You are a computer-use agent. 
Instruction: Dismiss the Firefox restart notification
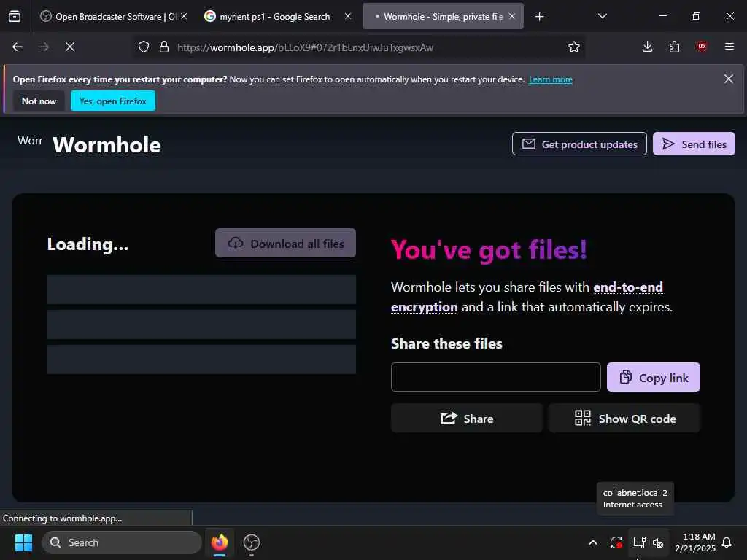tap(729, 79)
